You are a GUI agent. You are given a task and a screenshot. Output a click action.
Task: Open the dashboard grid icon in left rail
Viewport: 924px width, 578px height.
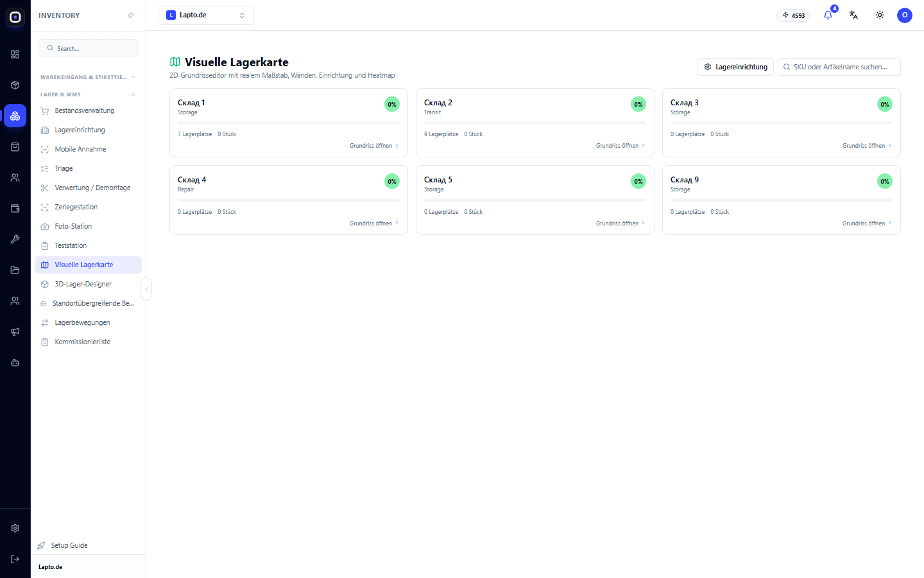(x=15, y=55)
